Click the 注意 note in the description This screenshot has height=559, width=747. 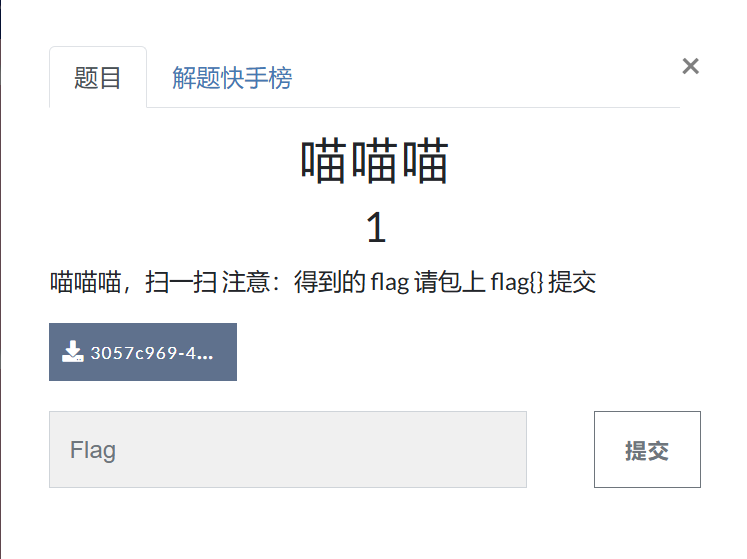246,282
